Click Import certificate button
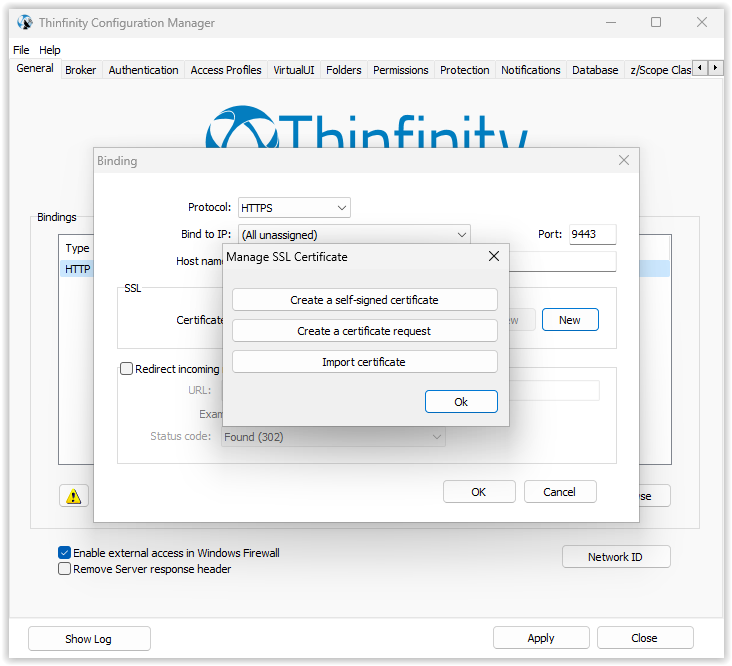Image resolution: width=732 pixels, height=666 pixels. (x=365, y=362)
